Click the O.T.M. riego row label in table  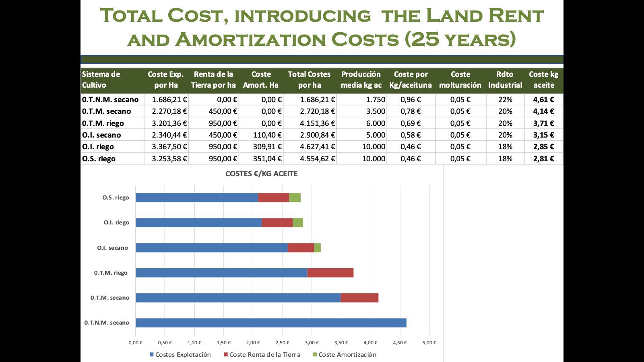(103, 123)
